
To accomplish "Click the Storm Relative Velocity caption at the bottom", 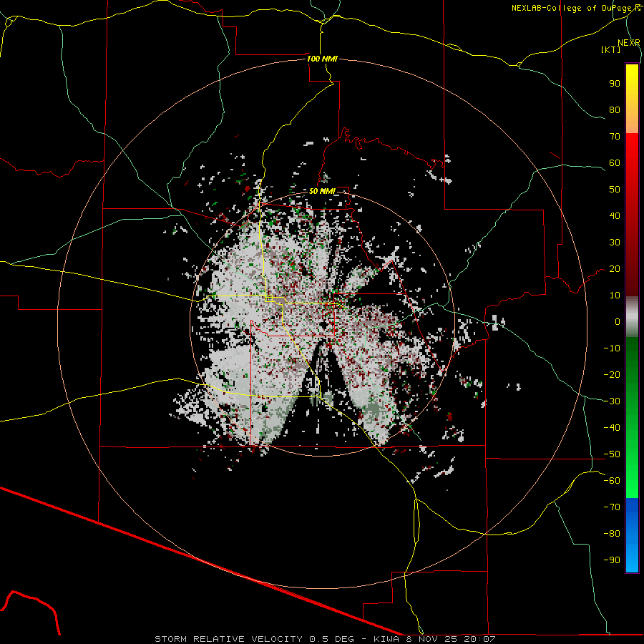I will point(325,639).
